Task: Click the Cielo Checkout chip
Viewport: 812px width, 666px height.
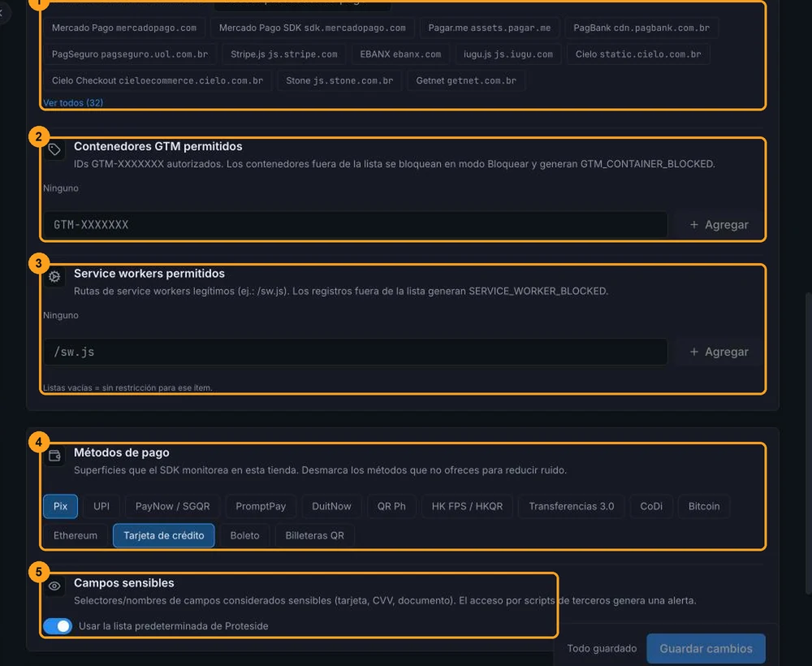Action: coord(158,80)
